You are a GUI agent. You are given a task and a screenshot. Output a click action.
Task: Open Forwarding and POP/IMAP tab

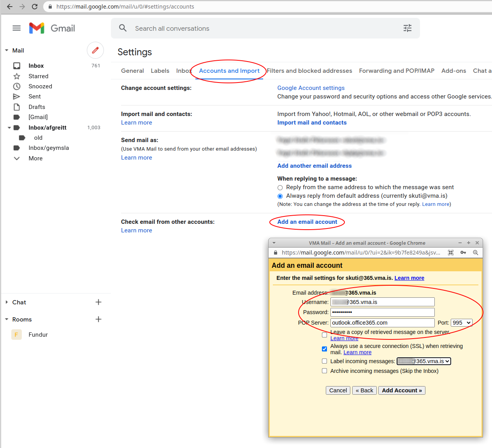point(397,71)
